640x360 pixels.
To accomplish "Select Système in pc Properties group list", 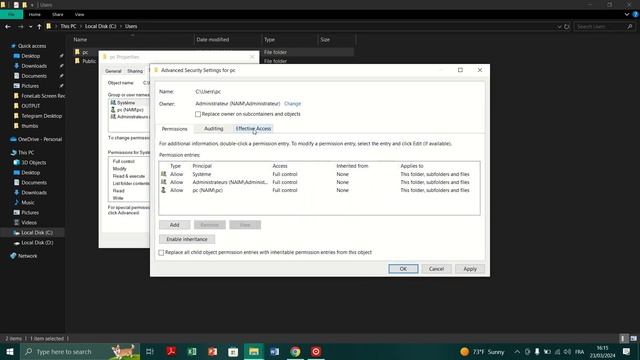I will click(x=126, y=103).
